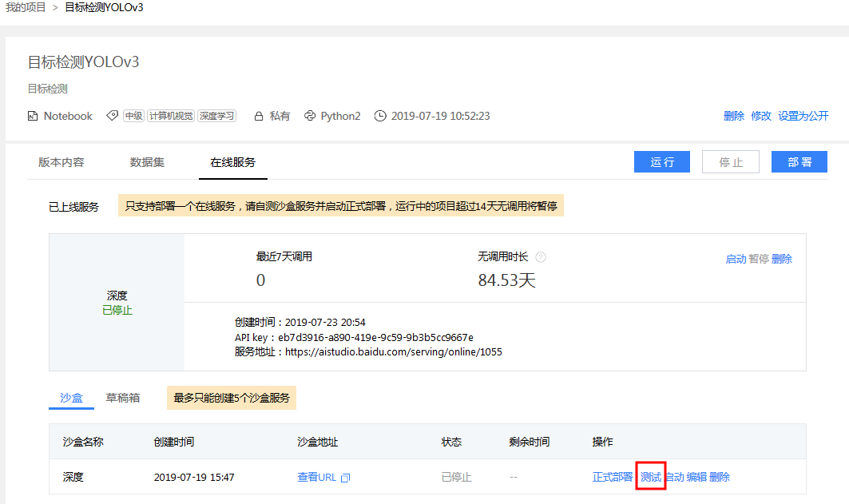This screenshot has height=504, width=849.
Task: Click the 最近7天调用 label
Action: pyautogui.click(x=284, y=256)
